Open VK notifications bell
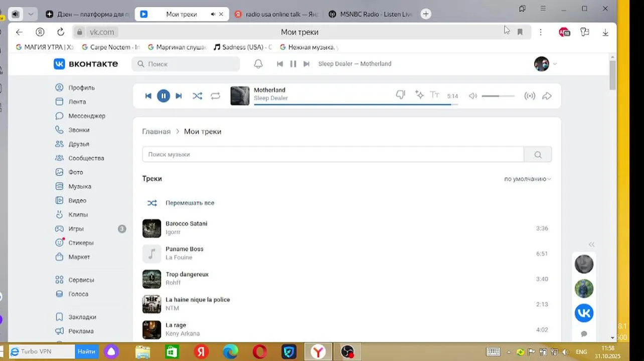The image size is (644, 361). coord(258,64)
